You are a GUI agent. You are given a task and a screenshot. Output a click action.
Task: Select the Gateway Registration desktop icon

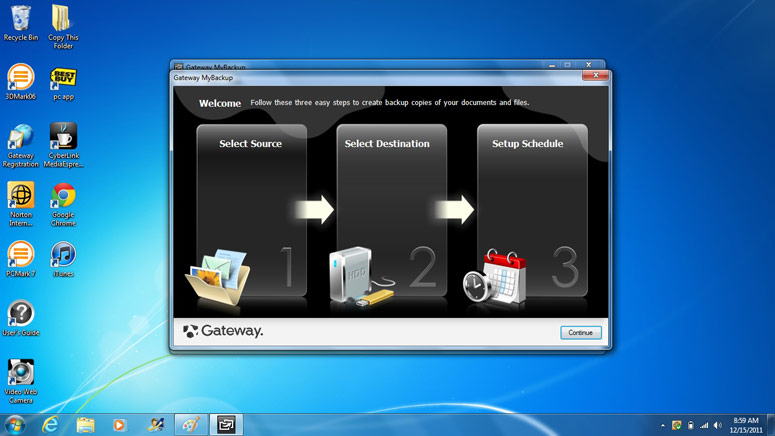click(x=21, y=146)
